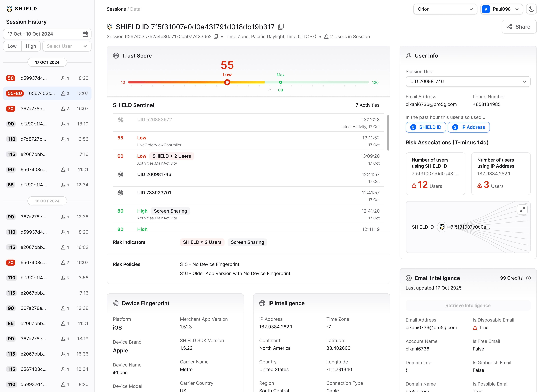Viewport: 549px width, 392px height.
Task: Click the Share button
Action: coord(519,27)
